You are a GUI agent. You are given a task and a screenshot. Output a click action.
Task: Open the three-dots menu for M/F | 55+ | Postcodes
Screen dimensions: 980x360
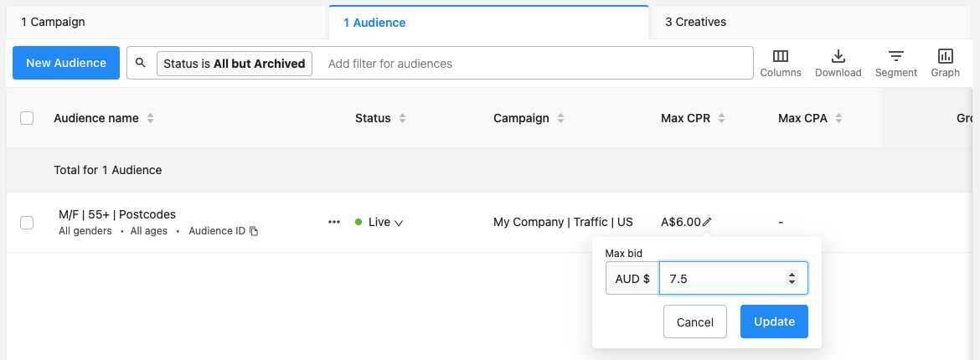[x=334, y=222]
